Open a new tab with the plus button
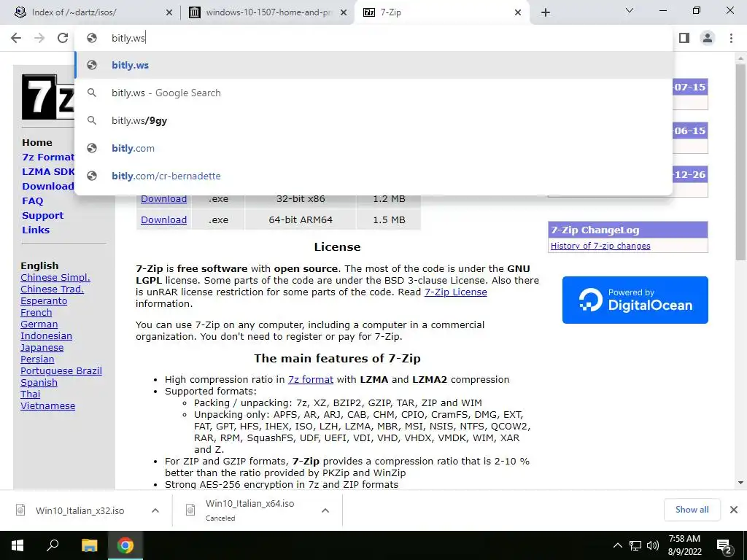This screenshot has width=747, height=560. point(546,12)
